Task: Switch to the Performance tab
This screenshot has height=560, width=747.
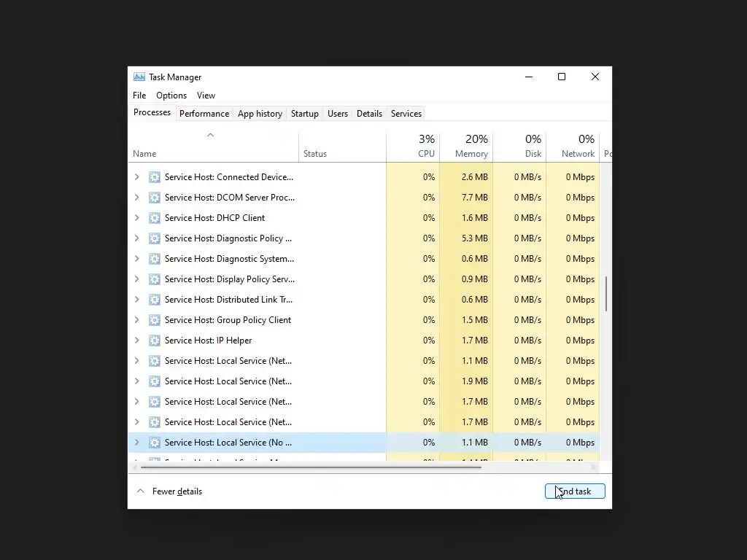Action: point(204,114)
